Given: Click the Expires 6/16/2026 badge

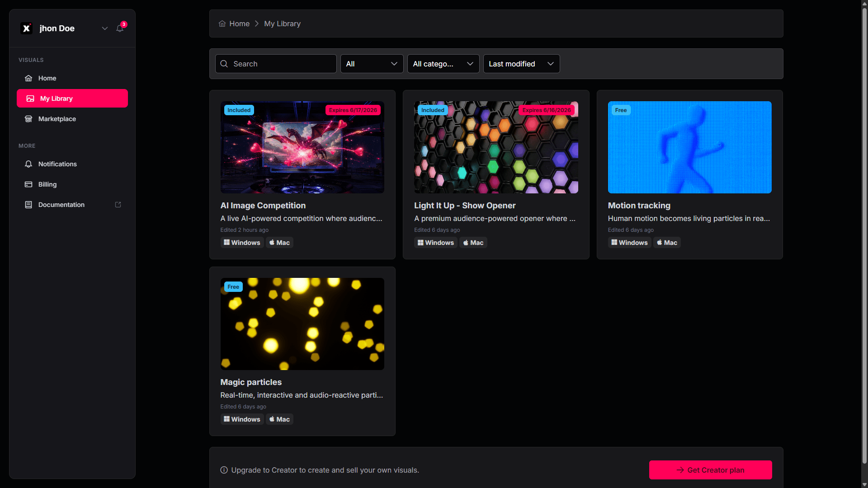Looking at the screenshot, I should (x=547, y=110).
